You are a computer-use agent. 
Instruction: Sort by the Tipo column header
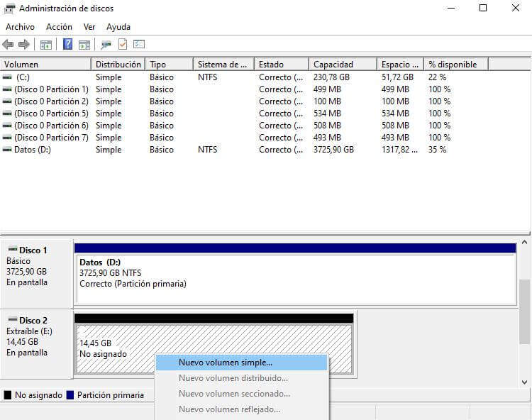(170, 64)
